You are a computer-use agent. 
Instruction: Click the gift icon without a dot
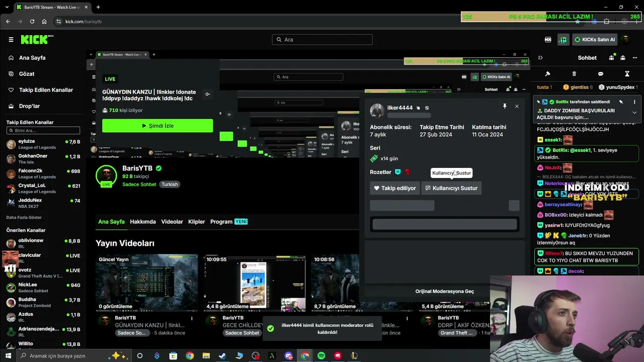[x=623, y=58]
